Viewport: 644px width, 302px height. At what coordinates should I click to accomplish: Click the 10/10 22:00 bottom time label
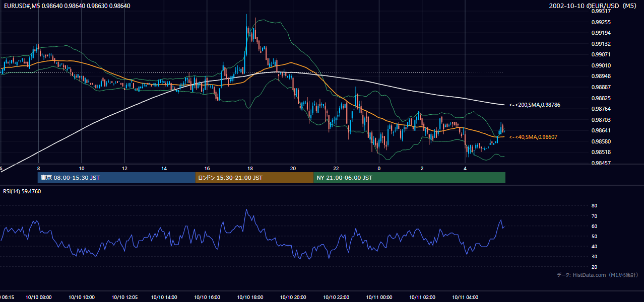[336, 297]
